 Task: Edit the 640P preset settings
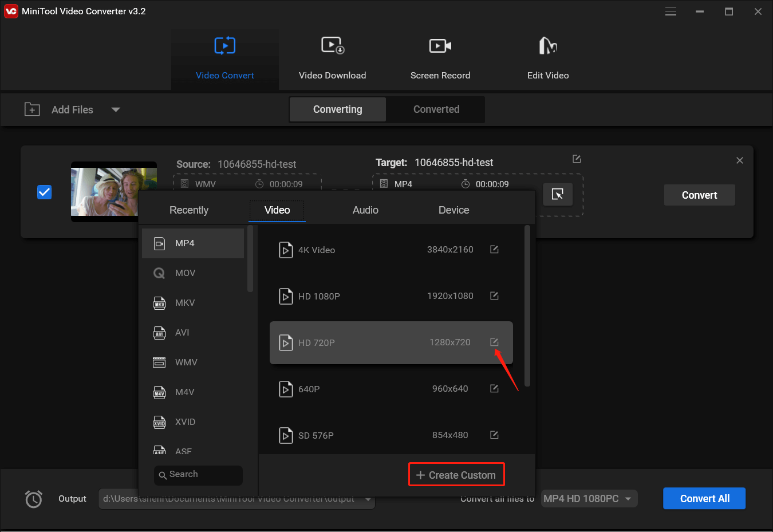494,388
